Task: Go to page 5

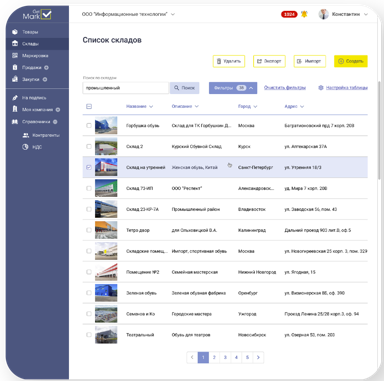Action: pos(247,357)
